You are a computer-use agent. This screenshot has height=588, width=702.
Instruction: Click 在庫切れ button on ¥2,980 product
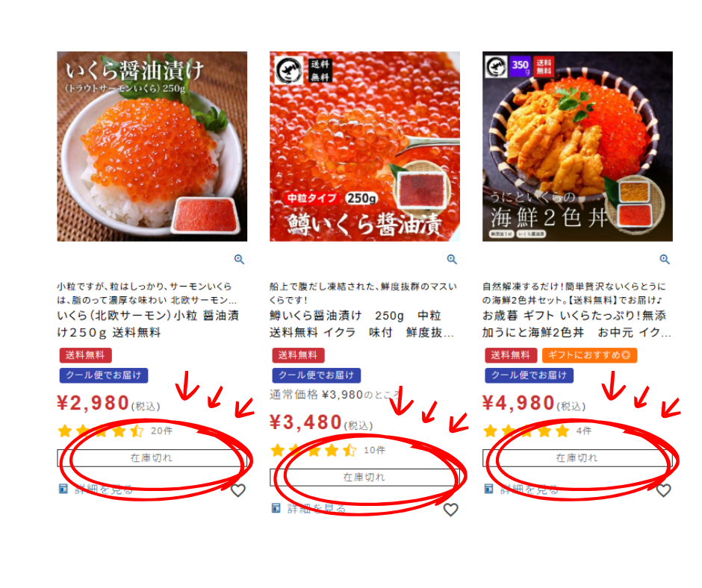point(152,457)
